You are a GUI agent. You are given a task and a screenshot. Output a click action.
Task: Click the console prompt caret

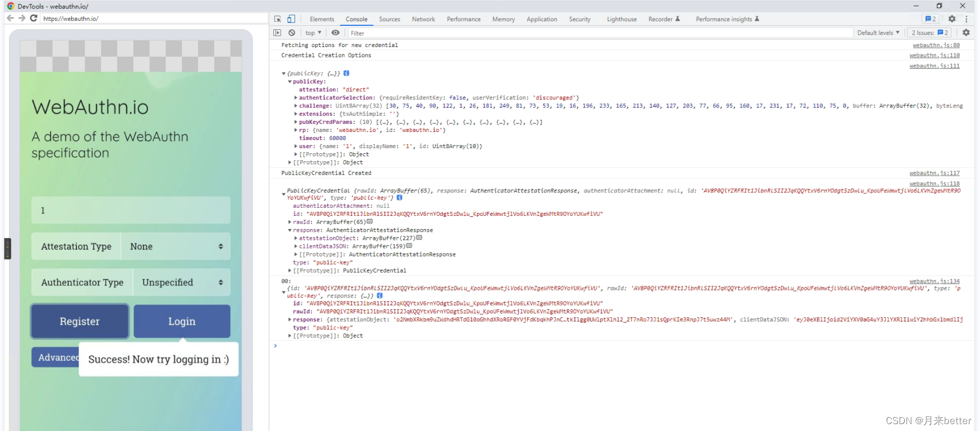[x=276, y=345]
